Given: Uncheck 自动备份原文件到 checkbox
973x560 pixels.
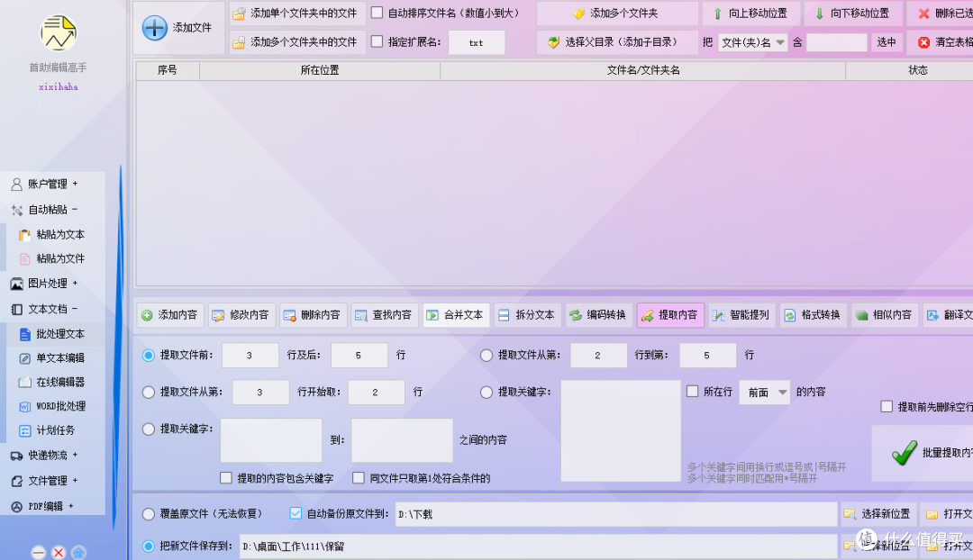Looking at the screenshot, I should point(296,513).
